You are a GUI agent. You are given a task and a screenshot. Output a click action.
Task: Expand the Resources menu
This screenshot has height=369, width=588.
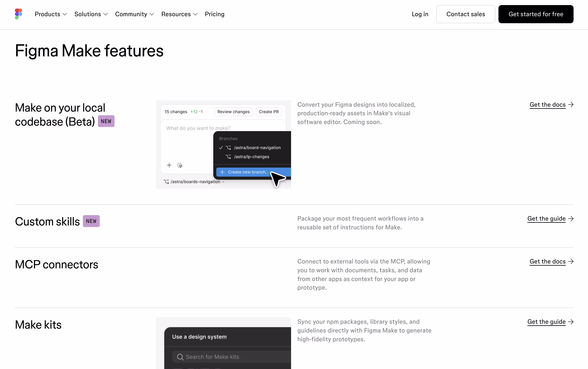click(179, 14)
